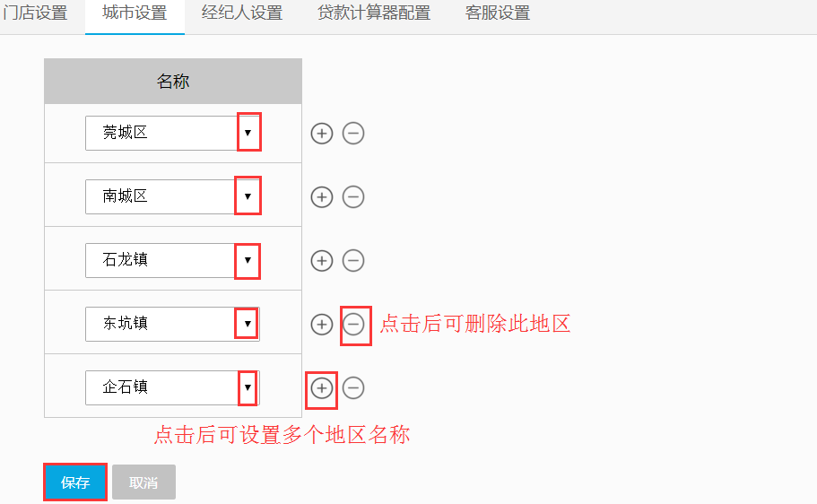Open the 企石镇 dropdown arrow
The width and height of the screenshot is (817, 504).
[247, 387]
